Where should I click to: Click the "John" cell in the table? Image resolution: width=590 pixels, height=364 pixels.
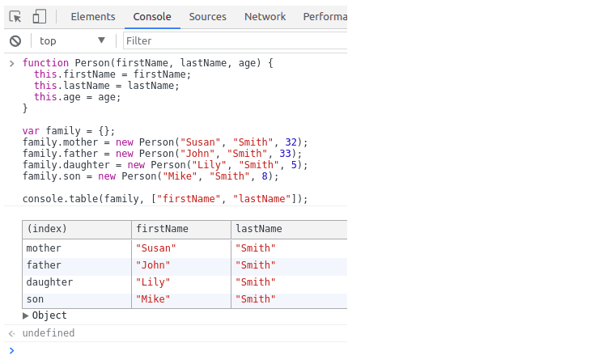(155, 265)
